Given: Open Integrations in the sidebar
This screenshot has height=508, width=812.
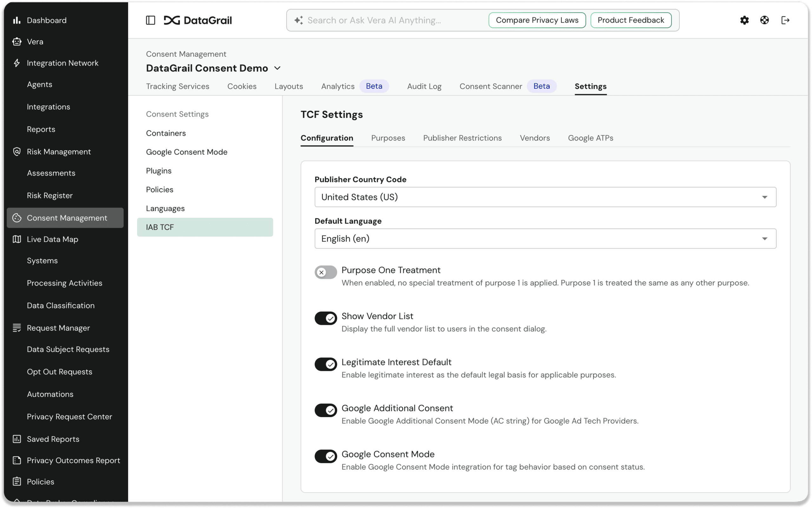Looking at the screenshot, I should pyautogui.click(x=49, y=107).
